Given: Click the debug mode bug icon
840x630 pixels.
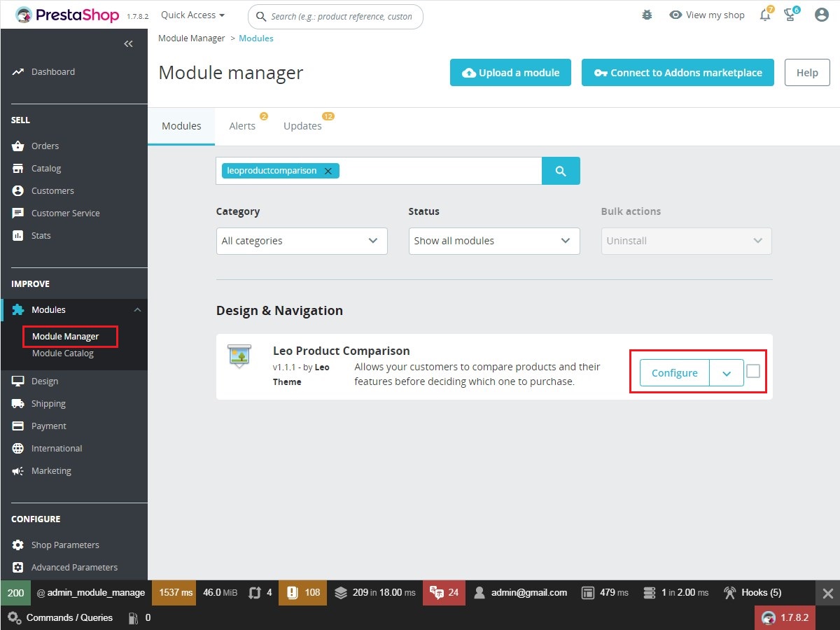Looking at the screenshot, I should [647, 15].
